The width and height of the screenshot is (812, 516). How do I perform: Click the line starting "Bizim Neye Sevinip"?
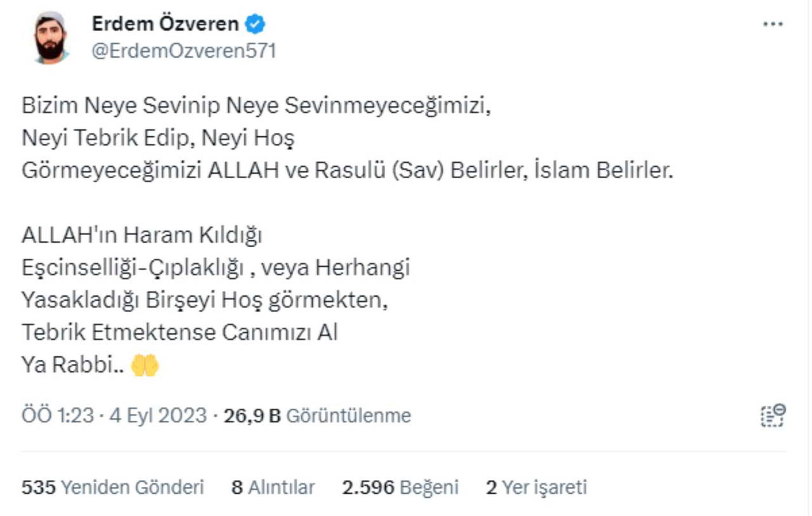coord(256,106)
